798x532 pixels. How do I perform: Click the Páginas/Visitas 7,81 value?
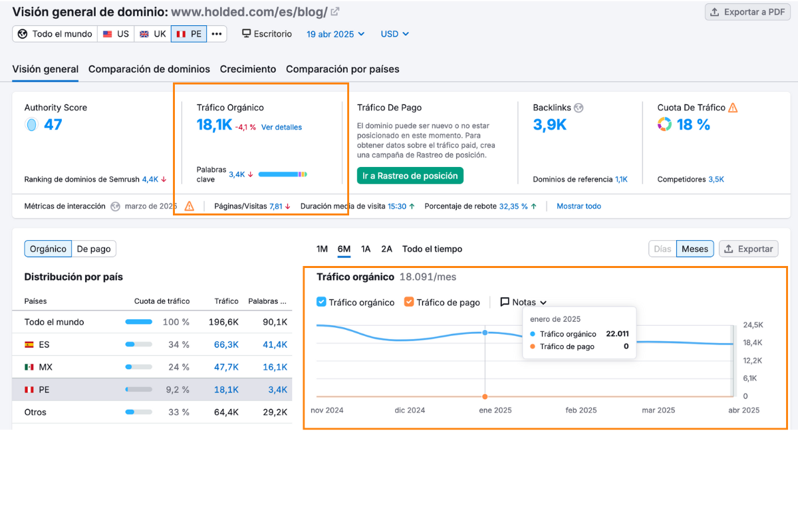point(276,206)
